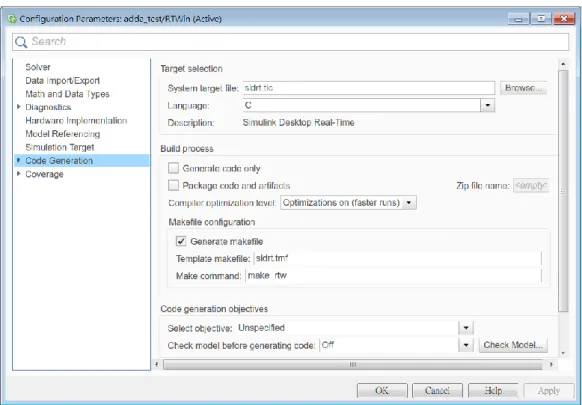Click the Check Model button
This screenshot has height=405, width=582.
(513, 345)
